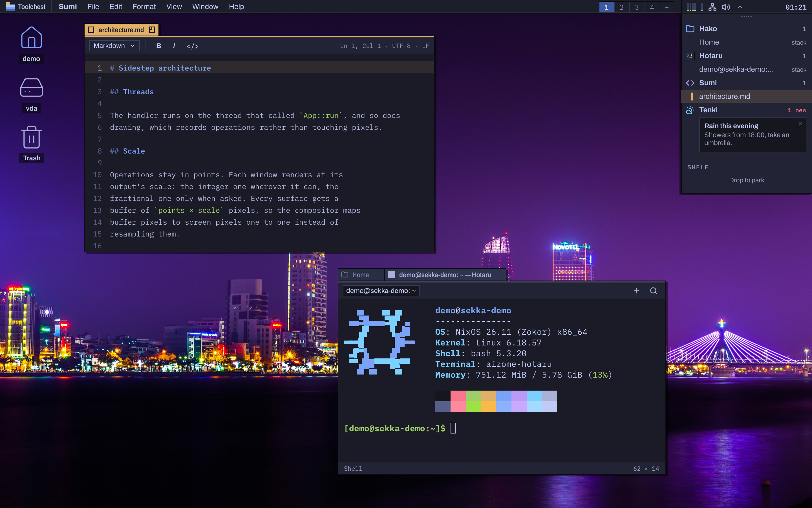Viewport: 812px width, 508px height.
Task: Select the demo@sekka-demo: ~ terminal tab
Action: (x=381, y=291)
